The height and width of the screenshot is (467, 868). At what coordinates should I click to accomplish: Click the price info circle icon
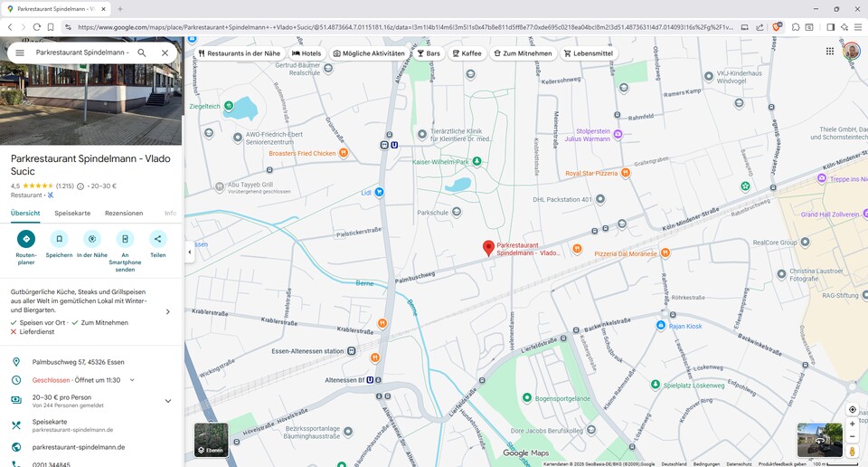click(x=80, y=186)
